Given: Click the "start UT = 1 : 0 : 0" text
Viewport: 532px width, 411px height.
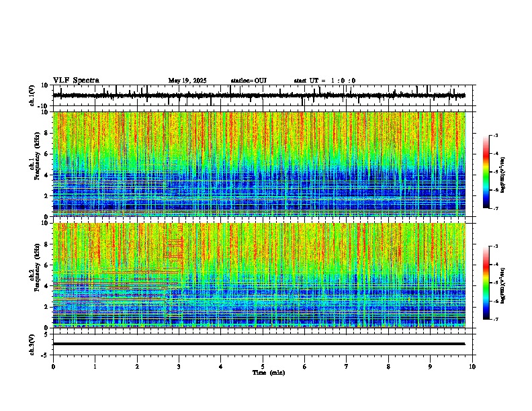Looking at the screenshot, I should (324, 81).
